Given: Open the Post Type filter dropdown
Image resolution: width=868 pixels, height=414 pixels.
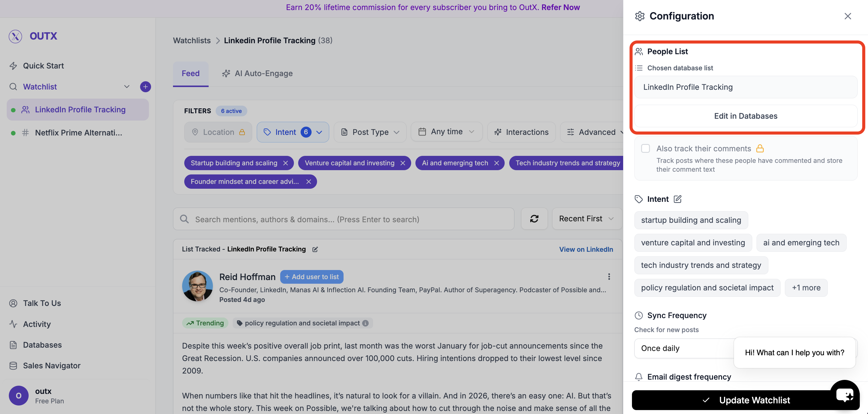Looking at the screenshot, I should [x=370, y=132].
